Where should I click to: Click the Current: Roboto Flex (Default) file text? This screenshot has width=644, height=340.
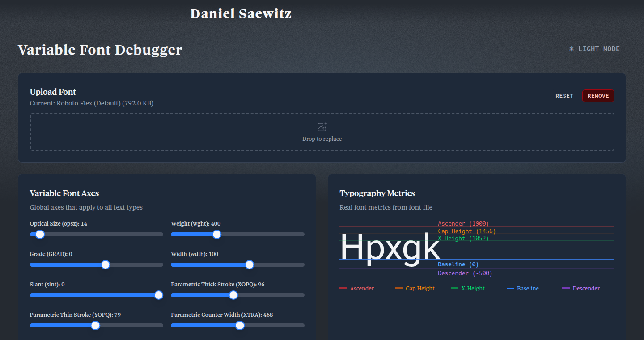[92, 103]
